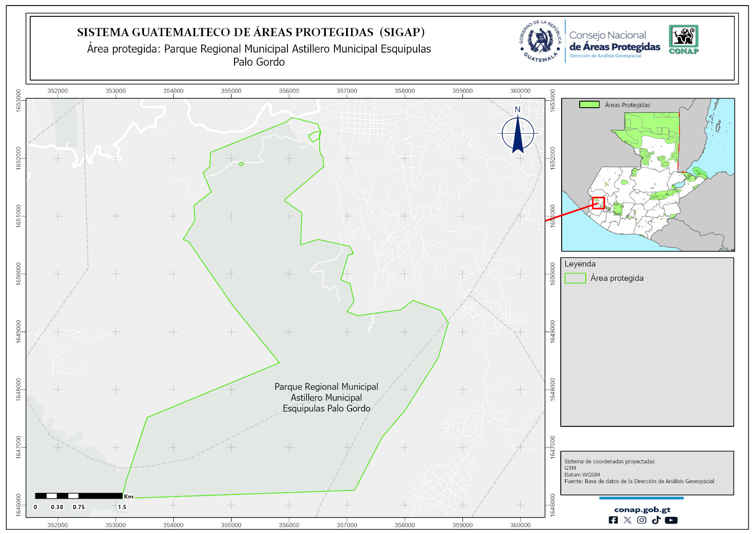Click the X (Twitter) social icon
This screenshot has width=756, height=534.
(628, 520)
